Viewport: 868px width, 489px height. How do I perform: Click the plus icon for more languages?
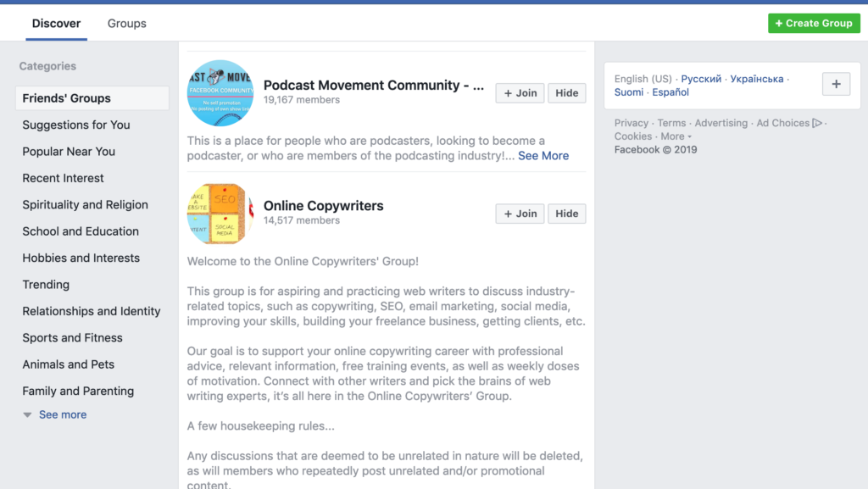836,84
